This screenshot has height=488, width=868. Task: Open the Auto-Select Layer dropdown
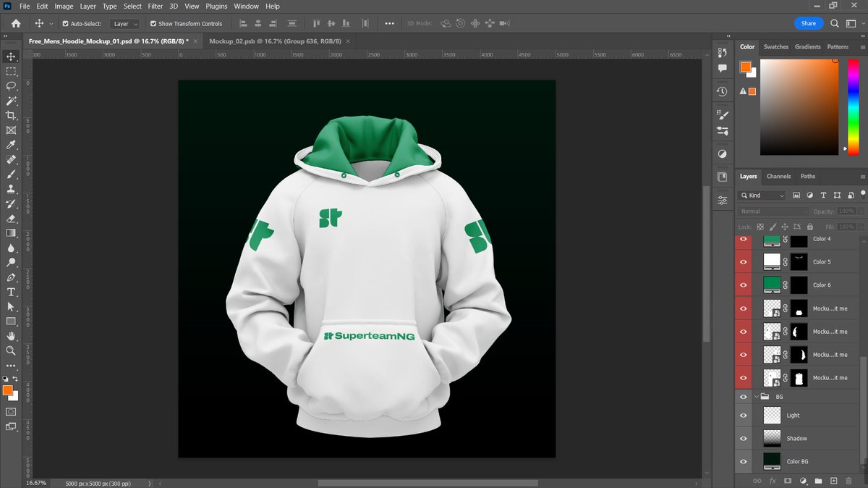125,24
